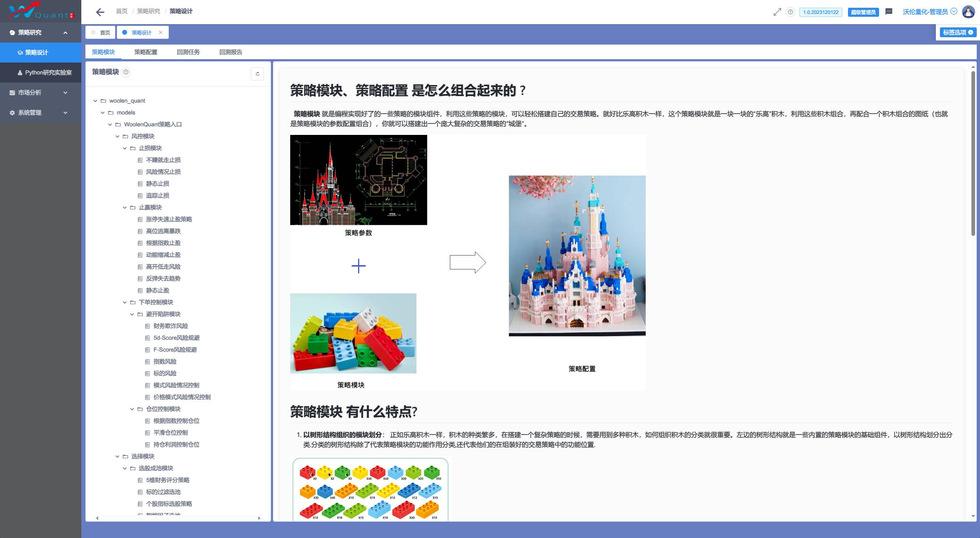980x538 pixels.
Task: Open Python研究实验室 in sidebar
Action: [48, 72]
